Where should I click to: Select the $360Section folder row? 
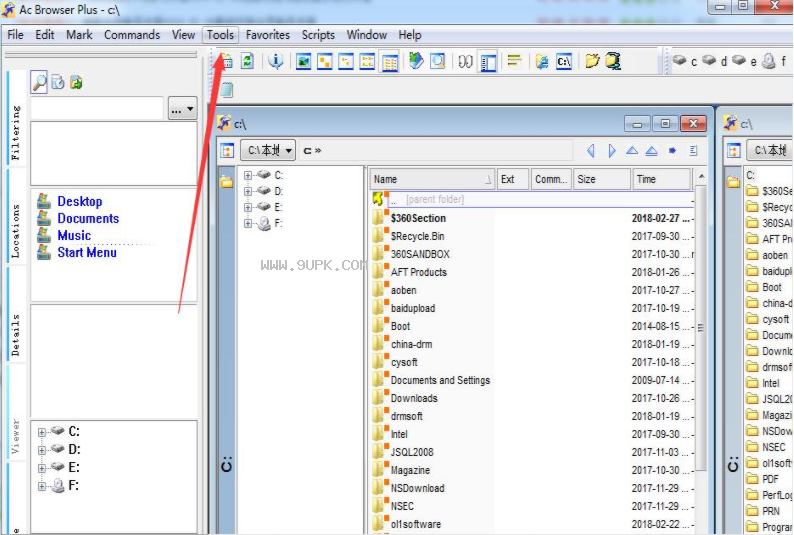[x=532, y=219]
